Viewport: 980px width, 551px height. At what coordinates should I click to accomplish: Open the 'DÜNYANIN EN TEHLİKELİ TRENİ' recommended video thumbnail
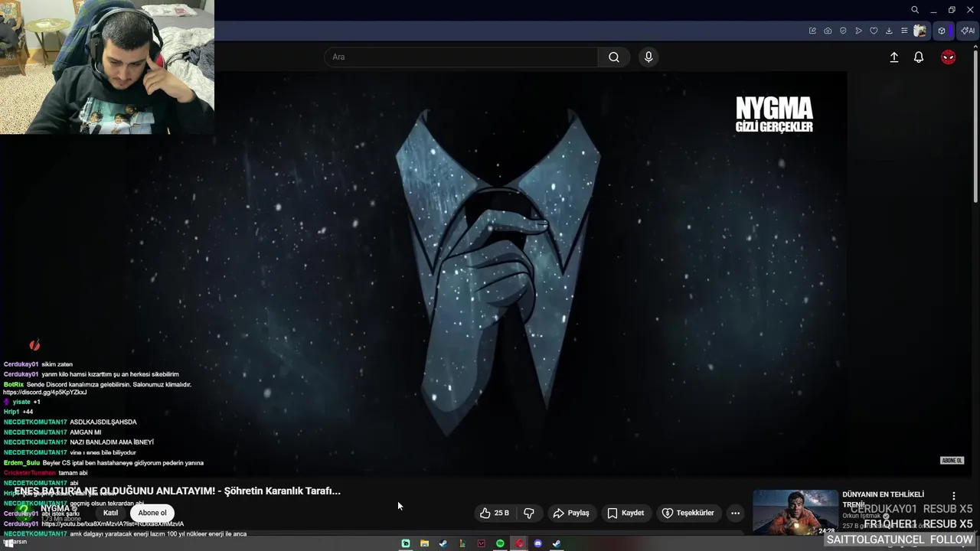[795, 512]
